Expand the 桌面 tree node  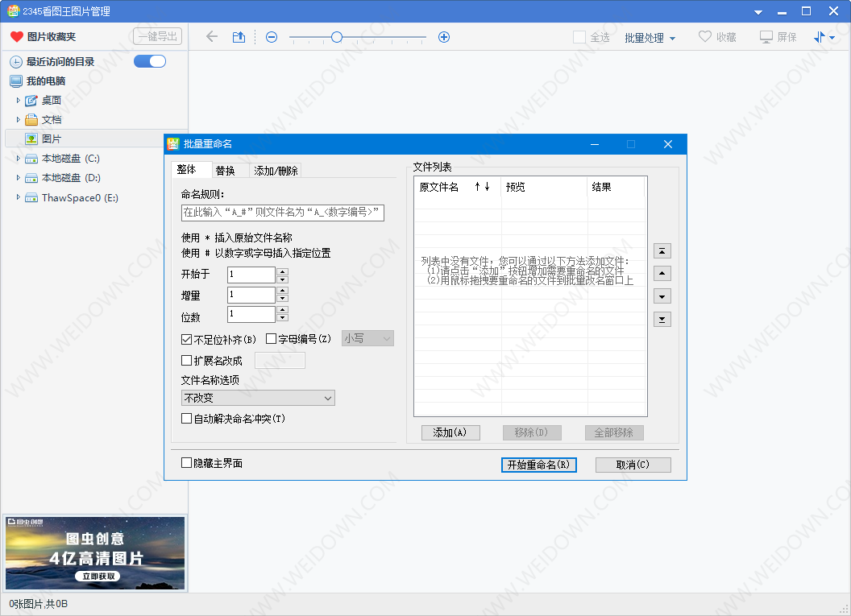point(18,101)
